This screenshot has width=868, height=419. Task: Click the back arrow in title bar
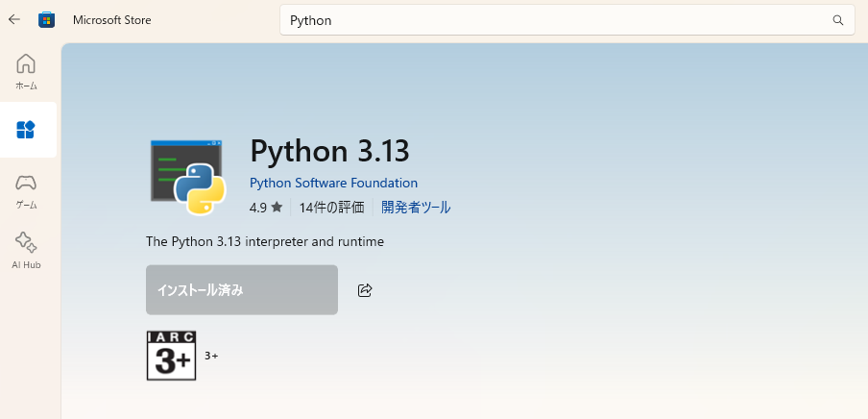[14, 19]
